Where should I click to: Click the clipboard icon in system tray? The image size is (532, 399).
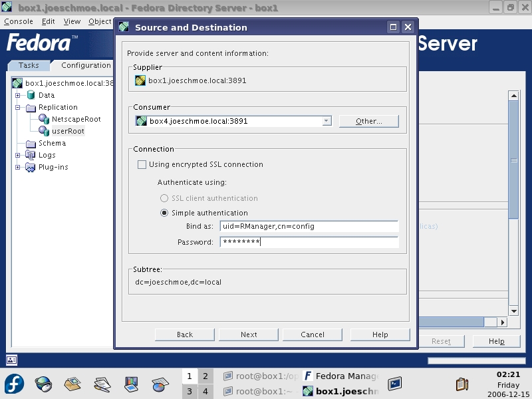tap(462, 384)
